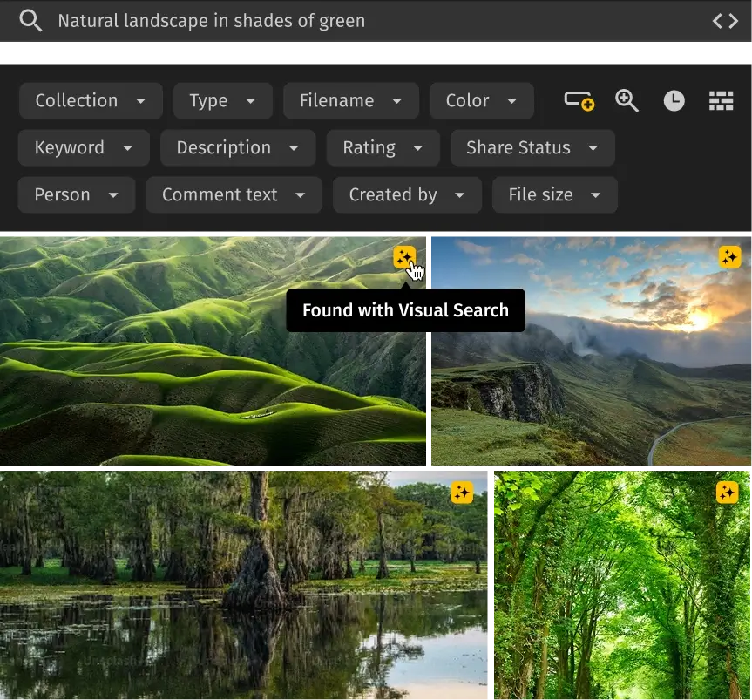The height and width of the screenshot is (700, 752).
Task: Expand the Type filter
Action: (222, 100)
